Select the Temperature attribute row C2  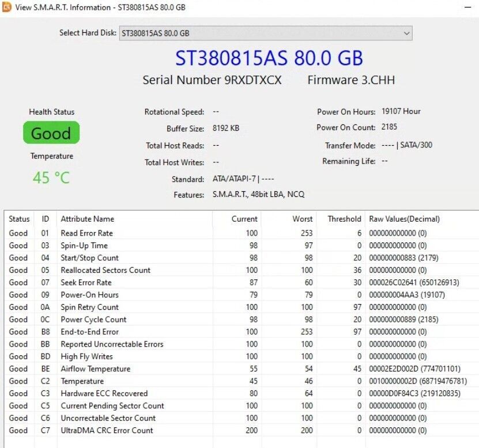[242, 381]
